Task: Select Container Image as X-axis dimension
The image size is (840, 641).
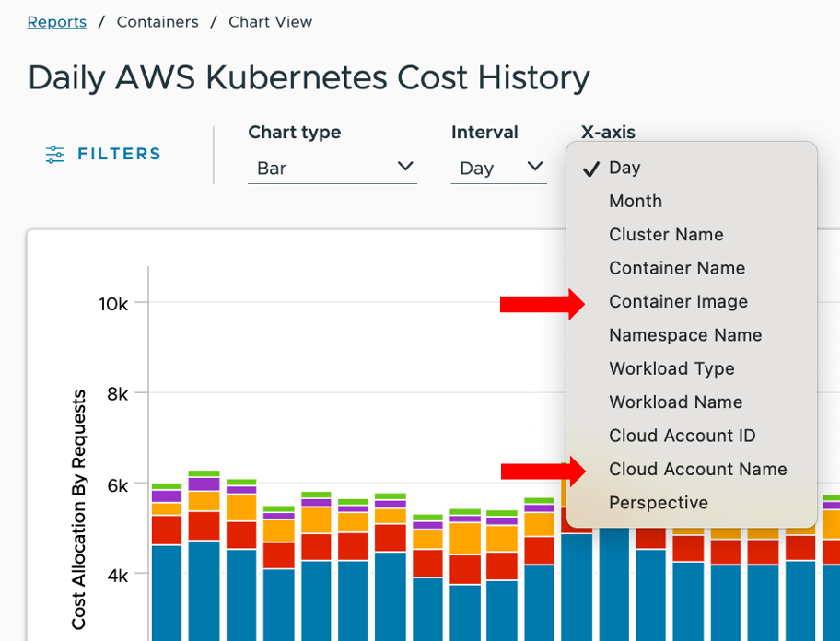Action: click(679, 301)
